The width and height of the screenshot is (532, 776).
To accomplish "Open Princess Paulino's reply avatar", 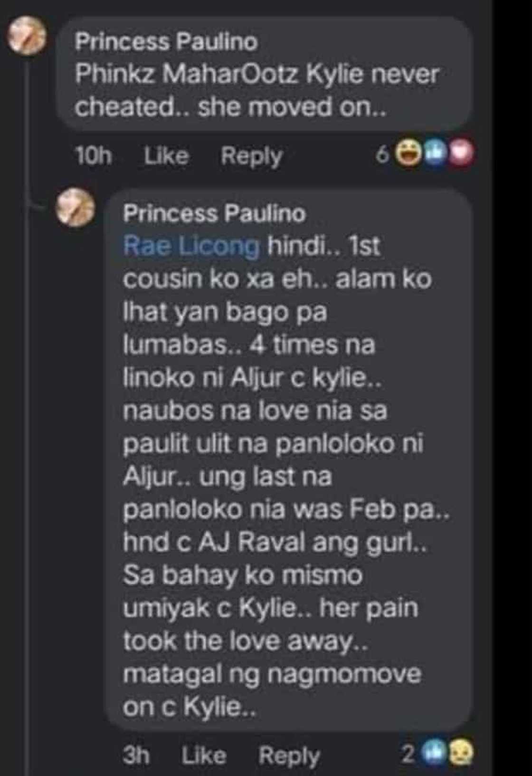I will coord(76,208).
